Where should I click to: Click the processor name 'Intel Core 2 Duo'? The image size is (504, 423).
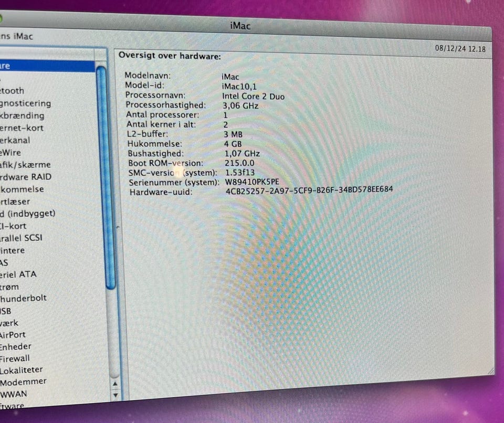click(x=253, y=96)
